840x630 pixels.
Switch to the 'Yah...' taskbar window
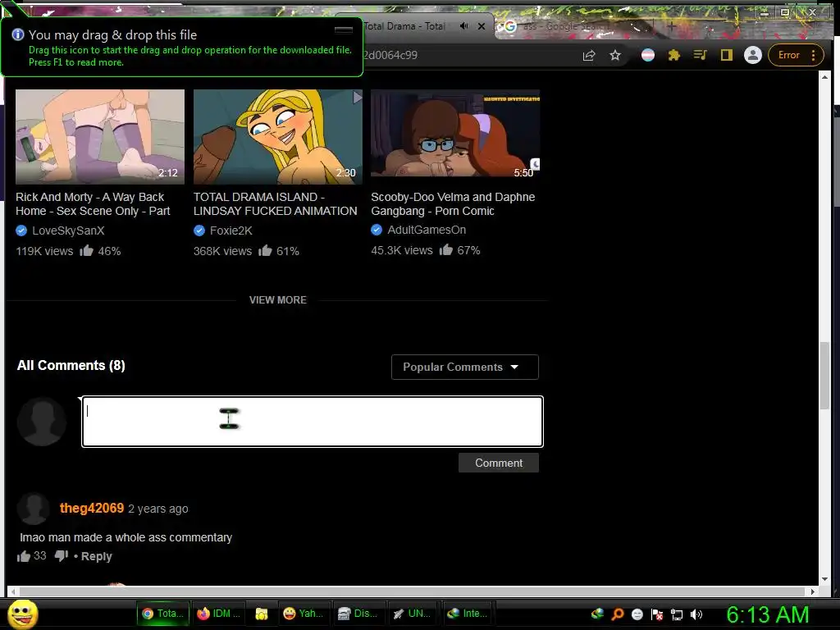coord(303,614)
